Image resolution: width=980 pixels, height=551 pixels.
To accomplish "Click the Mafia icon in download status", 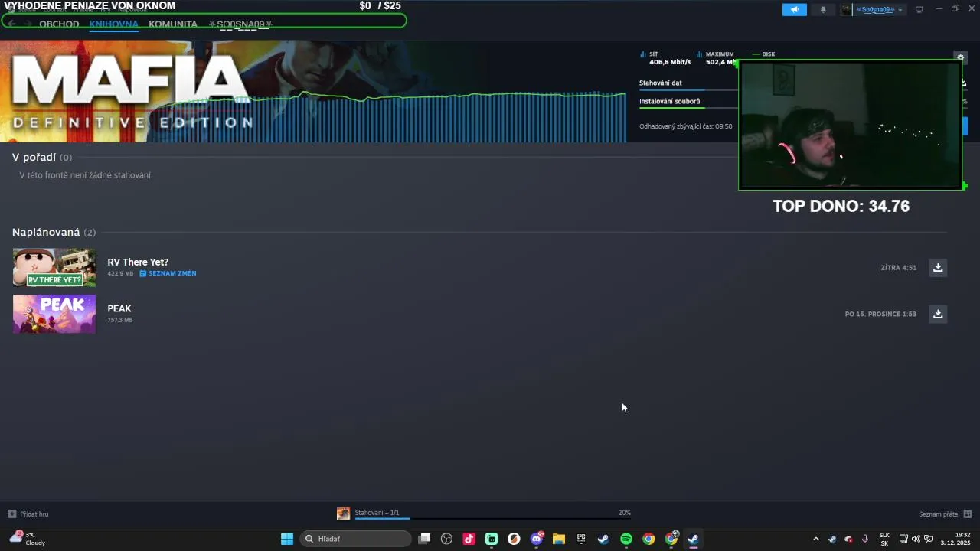I will [343, 514].
